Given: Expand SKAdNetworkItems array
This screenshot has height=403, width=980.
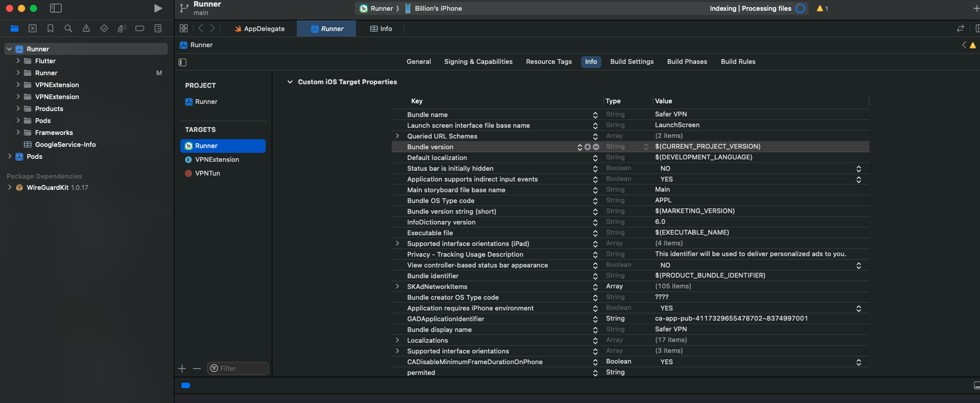Looking at the screenshot, I should coord(398,287).
